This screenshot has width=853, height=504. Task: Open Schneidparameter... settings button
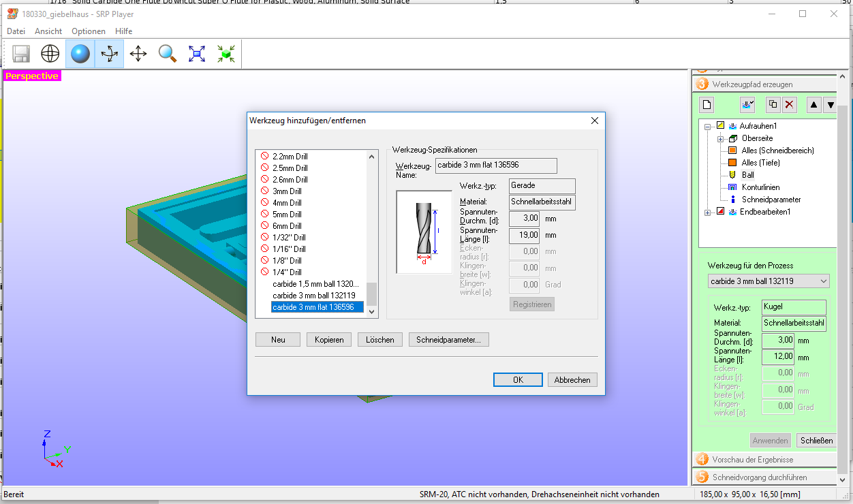[x=449, y=339]
